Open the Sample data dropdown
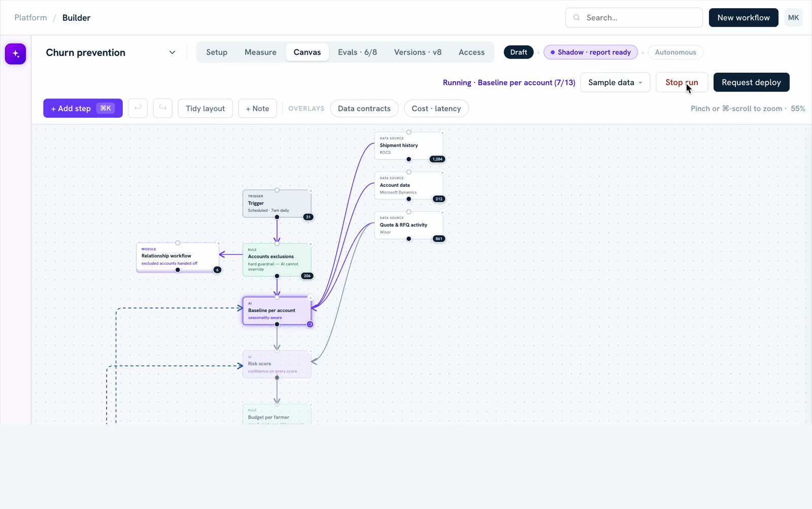 pyautogui.click(x=615, y=82)
